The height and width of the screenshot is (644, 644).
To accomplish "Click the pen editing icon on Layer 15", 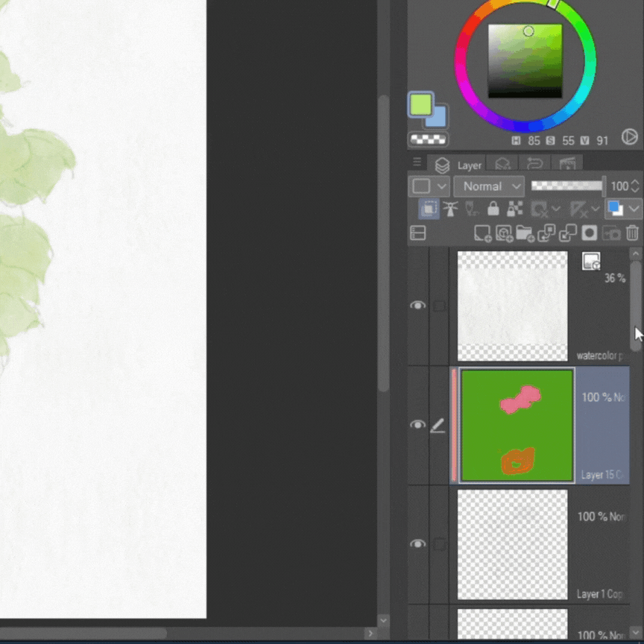I will point(438,425).
